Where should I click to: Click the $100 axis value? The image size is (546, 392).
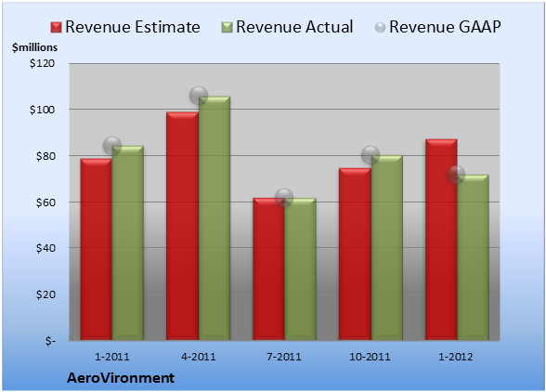[x=42, y=110]
